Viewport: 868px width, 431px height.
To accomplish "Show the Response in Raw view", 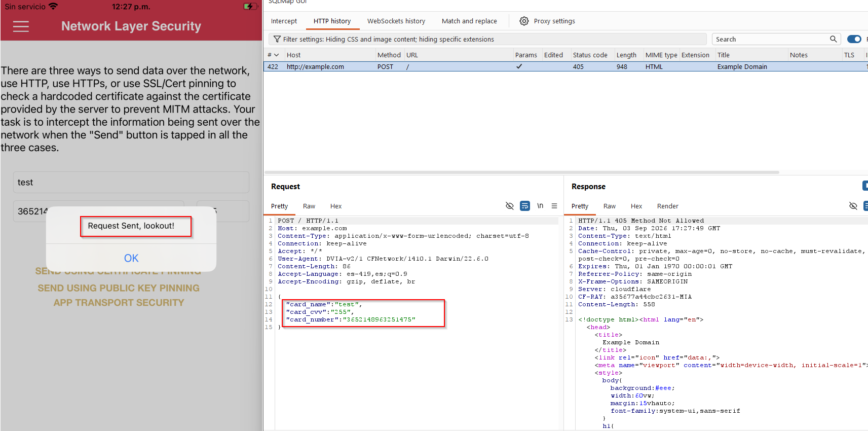I will (610, 206).
